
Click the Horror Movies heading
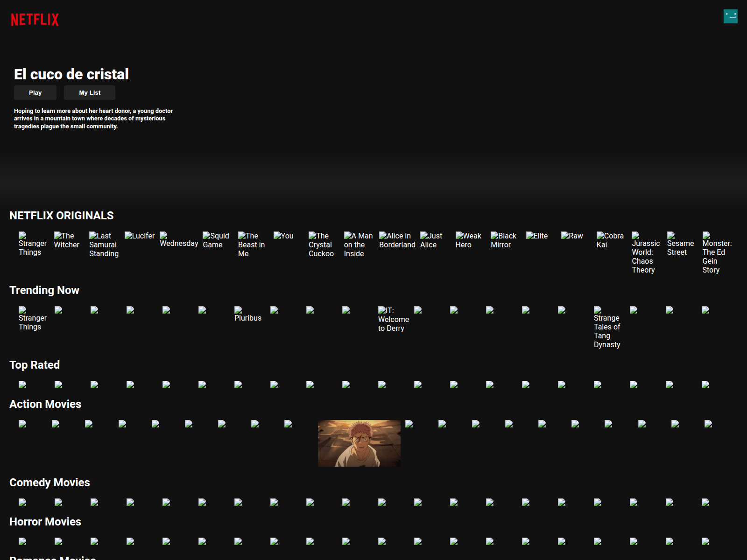point(45,522)
